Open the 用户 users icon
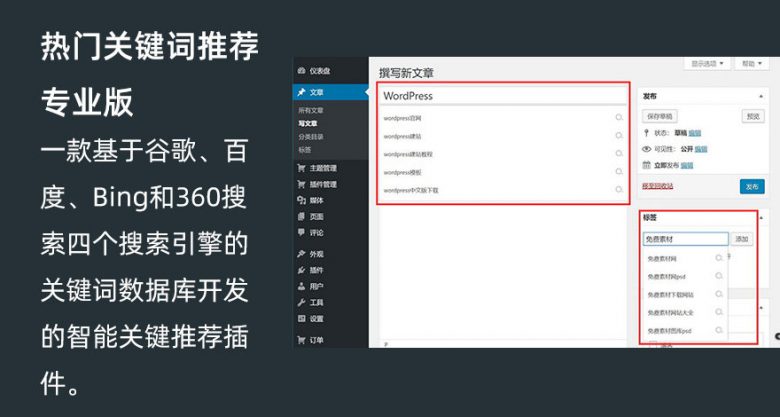 pos(301,286)
